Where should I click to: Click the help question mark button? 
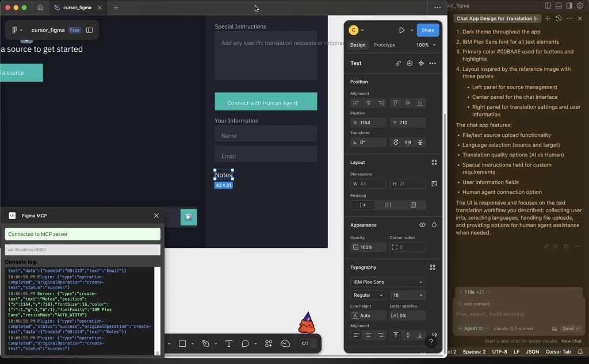pos(431,342)
